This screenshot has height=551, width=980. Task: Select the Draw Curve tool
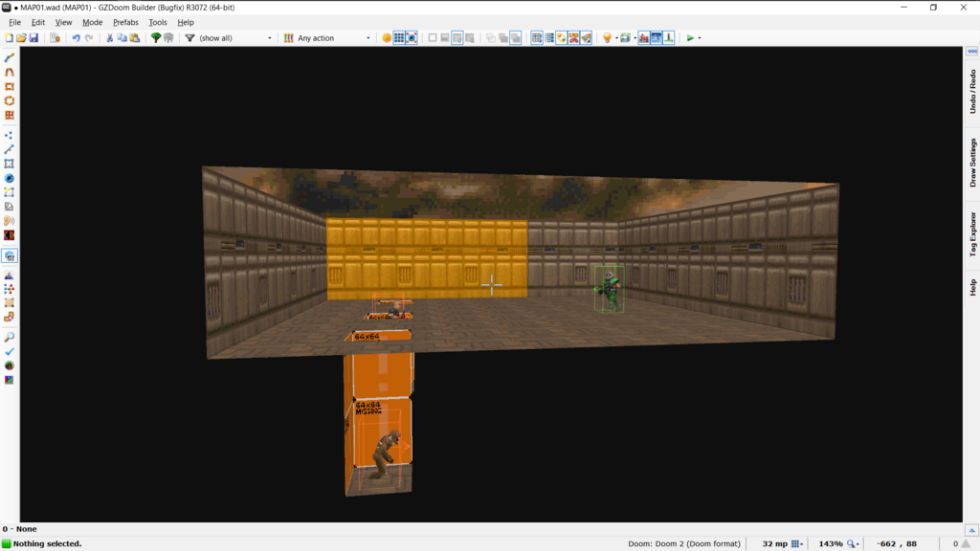click(x=9, y=72)
